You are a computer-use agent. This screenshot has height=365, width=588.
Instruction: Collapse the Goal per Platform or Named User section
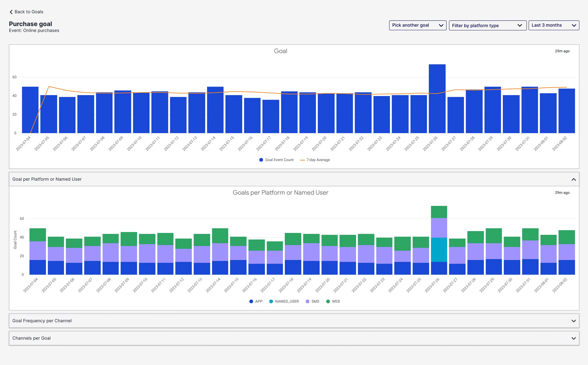574,179
